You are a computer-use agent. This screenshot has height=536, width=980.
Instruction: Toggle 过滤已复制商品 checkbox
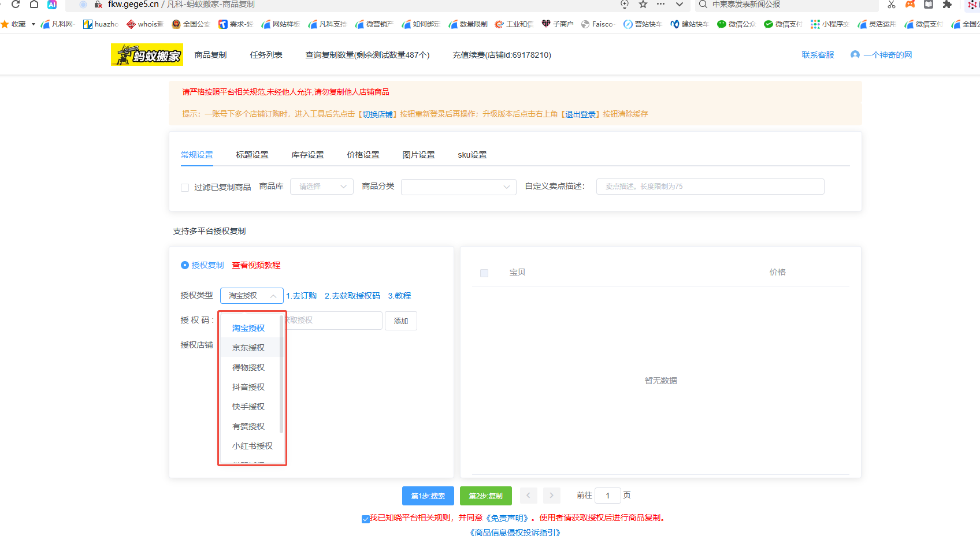click(x=185, y=188)
